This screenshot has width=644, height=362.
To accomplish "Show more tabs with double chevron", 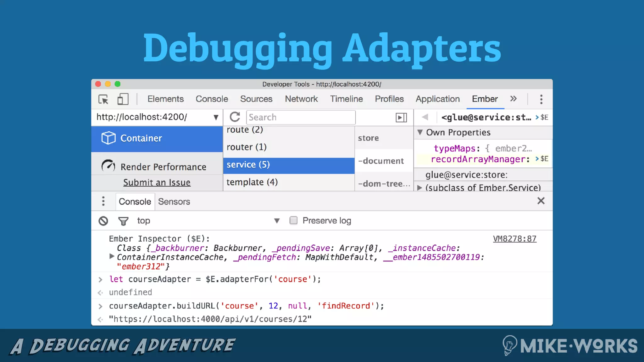I will (x=514, y=99).
